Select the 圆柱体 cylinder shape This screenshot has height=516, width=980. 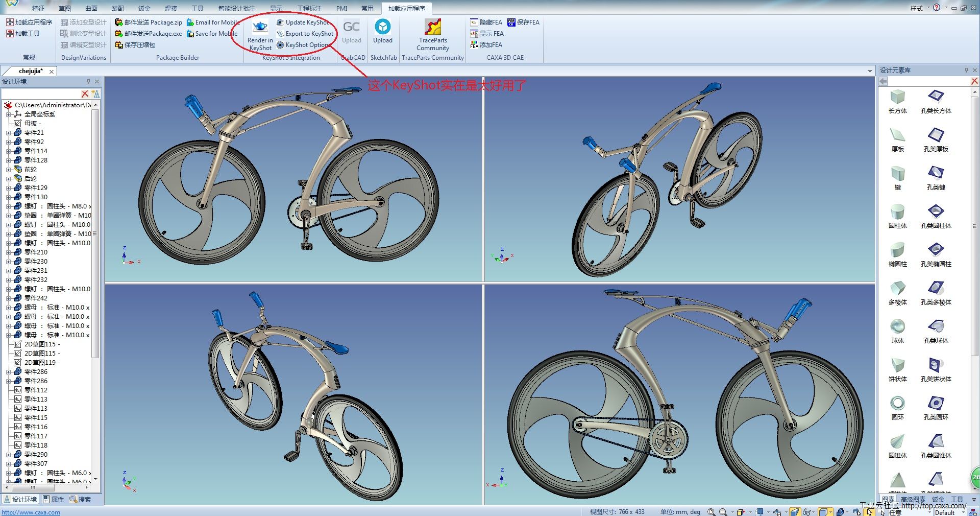coord(897,216)
